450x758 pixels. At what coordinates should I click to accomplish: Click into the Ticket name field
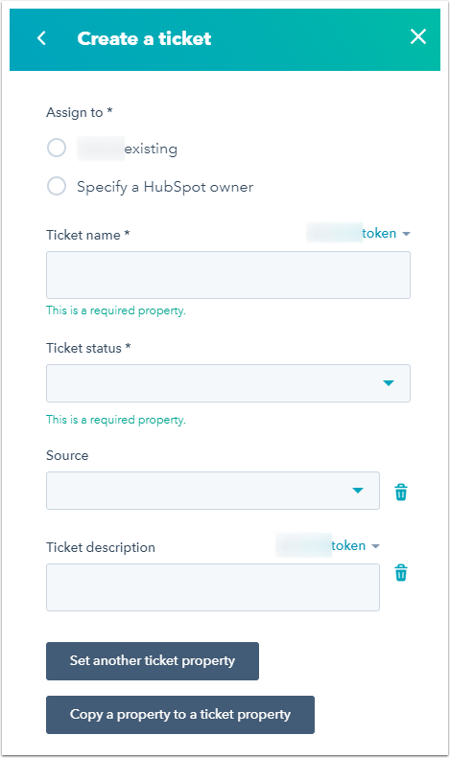click(x=228, y=275)
